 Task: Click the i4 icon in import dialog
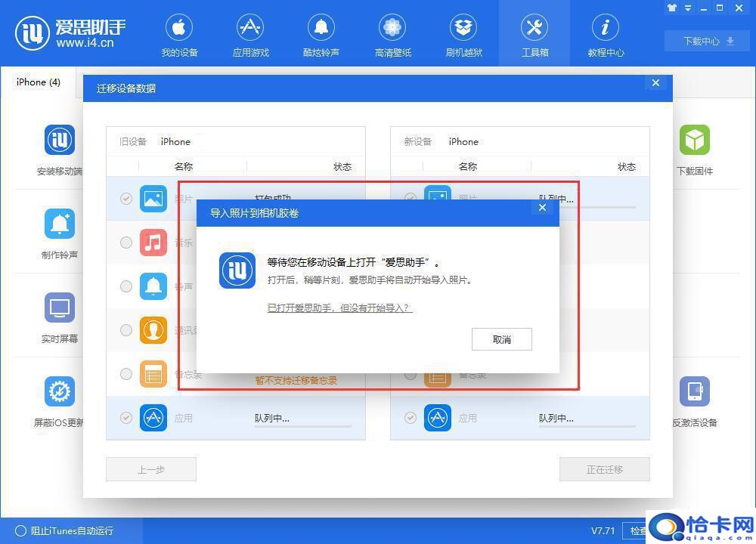pos(237,270)
